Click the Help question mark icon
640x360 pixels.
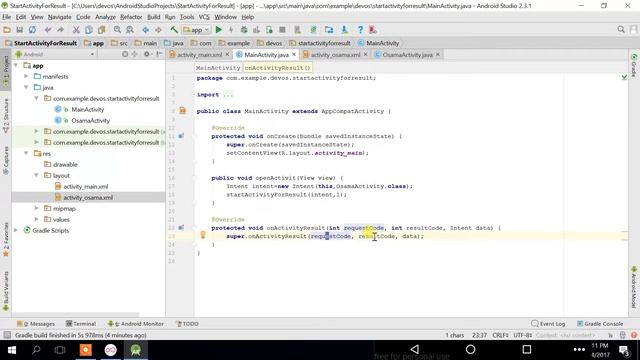pyautogui.click(x=360, y=30)
